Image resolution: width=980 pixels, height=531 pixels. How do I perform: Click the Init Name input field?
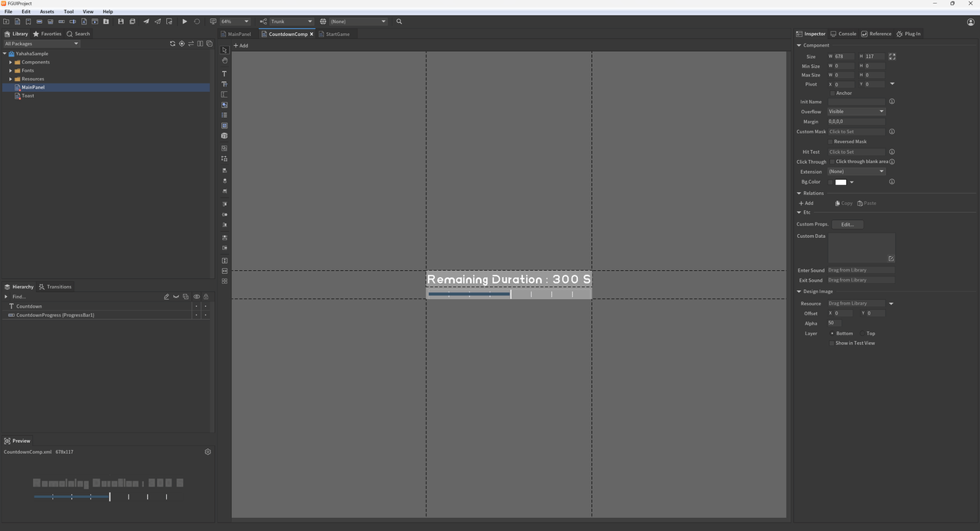click(x=856, y=102)
